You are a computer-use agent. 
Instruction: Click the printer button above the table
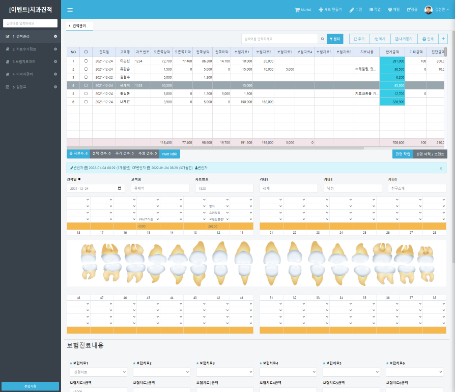[428, 39]
